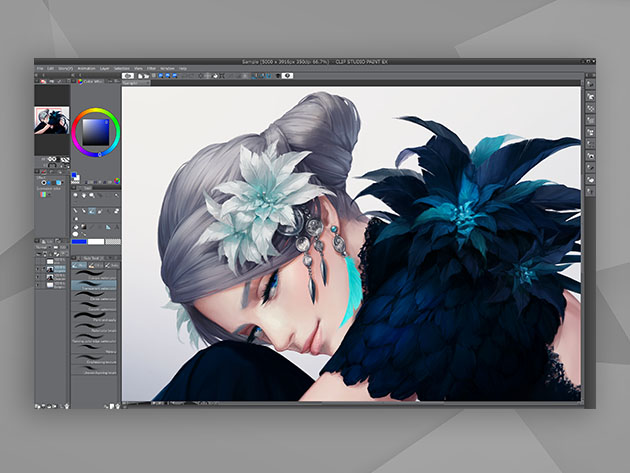Select the highlighted Brush tool
Image resolution: width=630 pixels, height=473 pixels.
click(x=92, y=211)
